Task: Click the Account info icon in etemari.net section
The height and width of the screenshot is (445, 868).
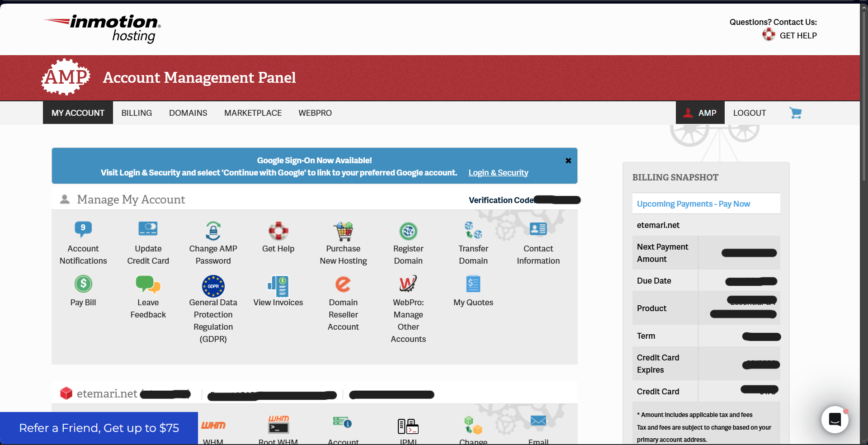Action: point(343,422)
